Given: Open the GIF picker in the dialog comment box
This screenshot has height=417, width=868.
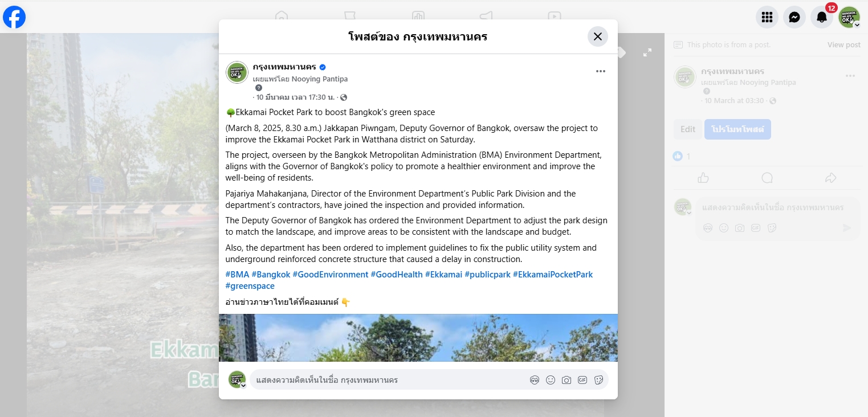Looking at the screenshot, I should pyautogui.click(x=582, y=380).
